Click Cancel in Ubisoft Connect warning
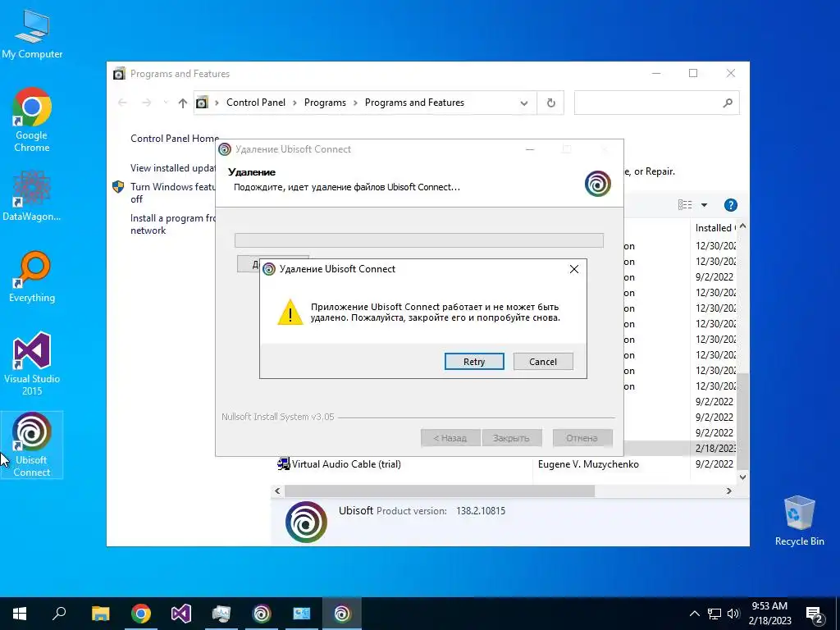Viewport: 840px width, 630px height. (543, 362)
